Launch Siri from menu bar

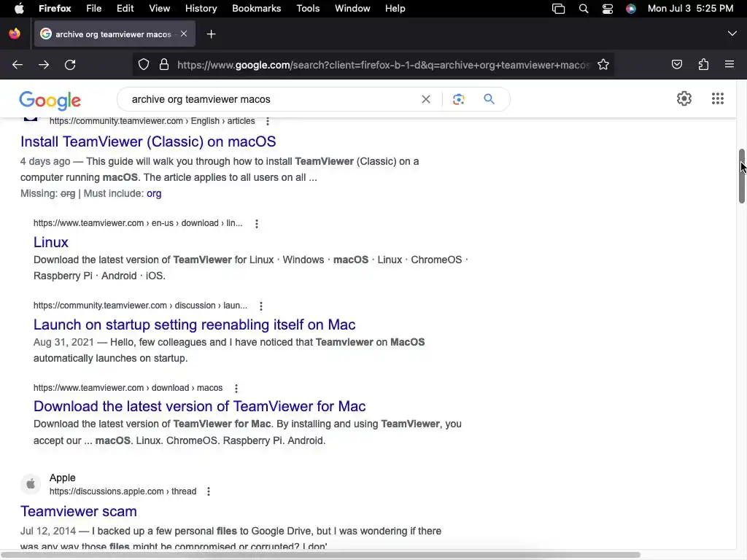[631, 9]
